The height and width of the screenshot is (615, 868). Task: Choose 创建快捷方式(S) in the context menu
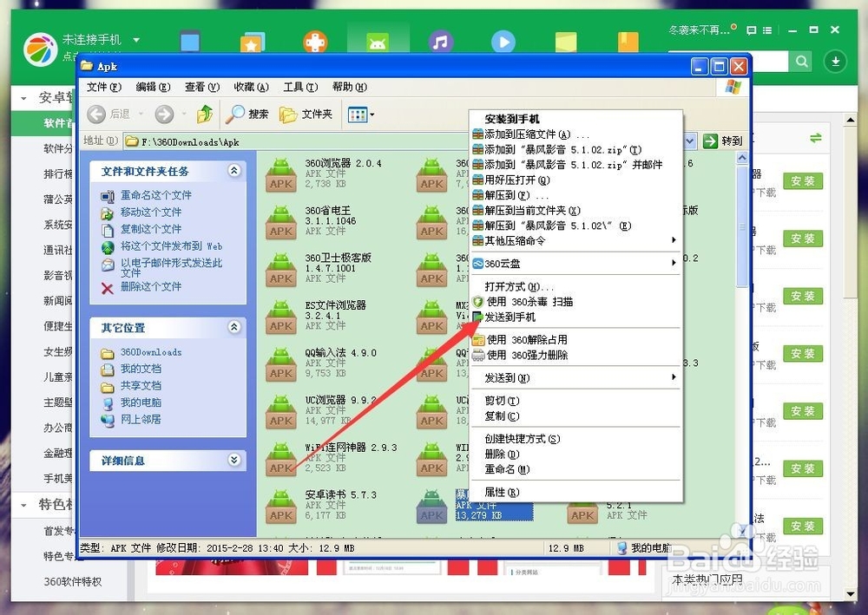tap(575, 439)
